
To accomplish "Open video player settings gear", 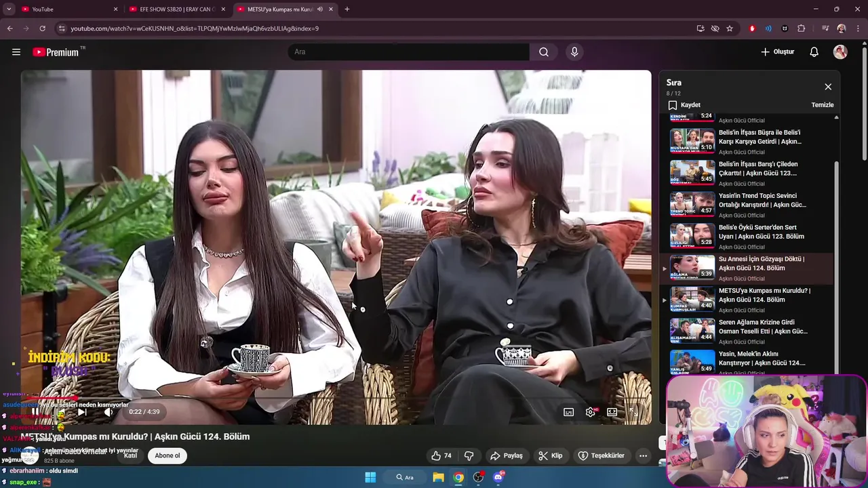I will pyautogui.click(x=591, y=411).
